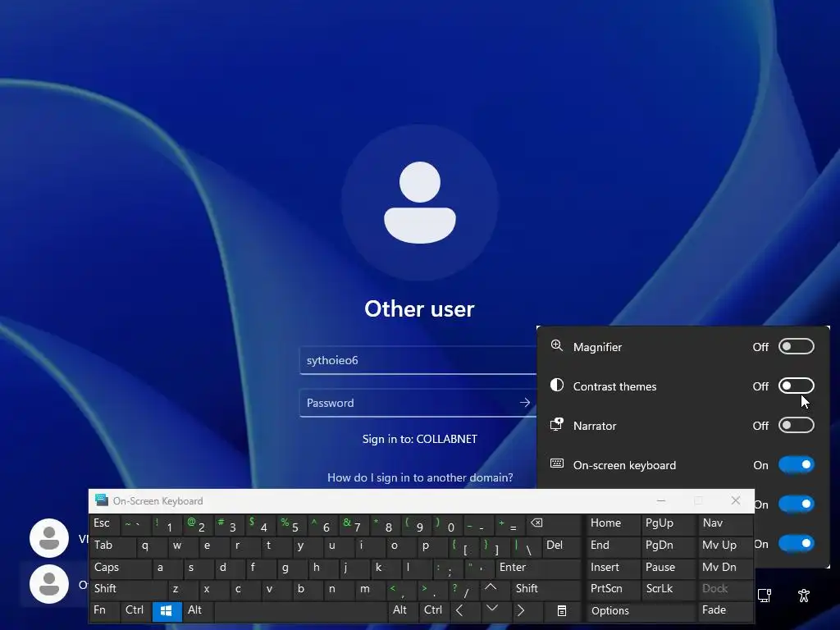Screen dimensions: 840x630
Task: Click the PgUp key
Action: [669, 524]
